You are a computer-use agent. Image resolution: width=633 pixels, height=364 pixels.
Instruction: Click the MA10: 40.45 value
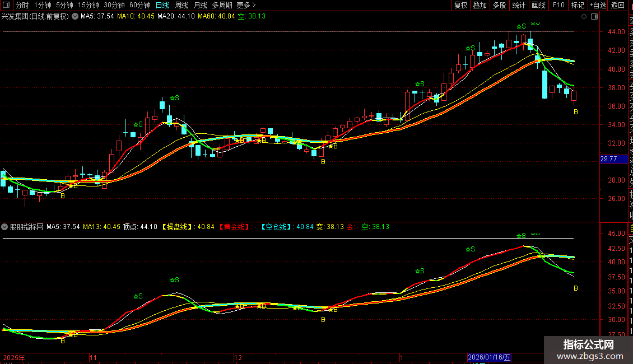136,17
